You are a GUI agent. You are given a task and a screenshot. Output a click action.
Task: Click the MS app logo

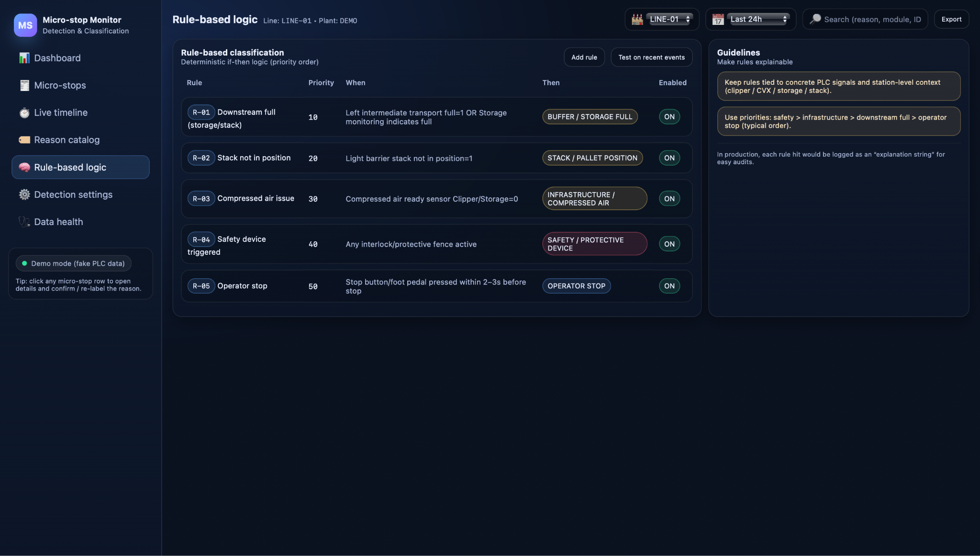click(25, 25)
